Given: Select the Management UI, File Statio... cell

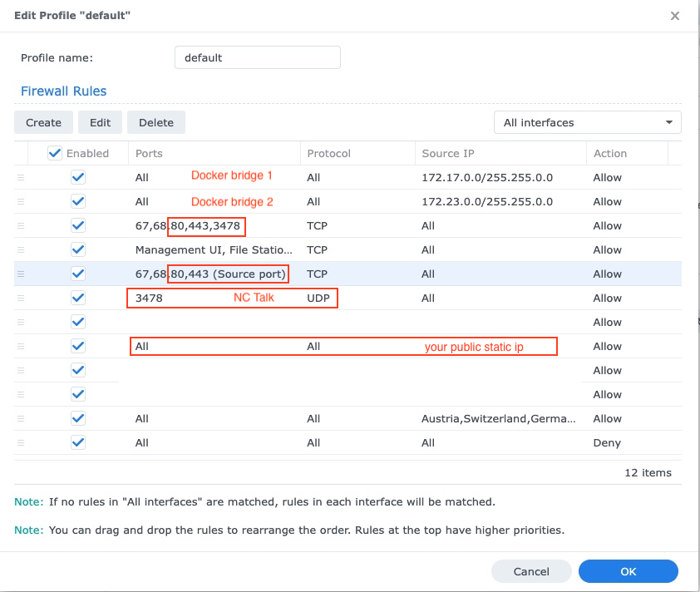Looking at the screenshot, I should click(214, 249).
